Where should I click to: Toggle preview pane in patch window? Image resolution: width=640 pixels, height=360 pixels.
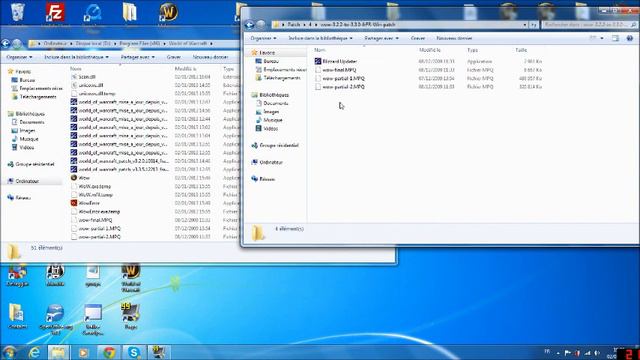(615, 38)
